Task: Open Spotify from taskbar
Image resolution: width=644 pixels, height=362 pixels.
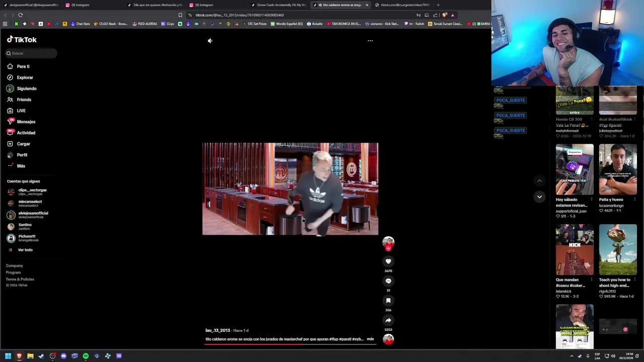Action: tap(86, 356)
